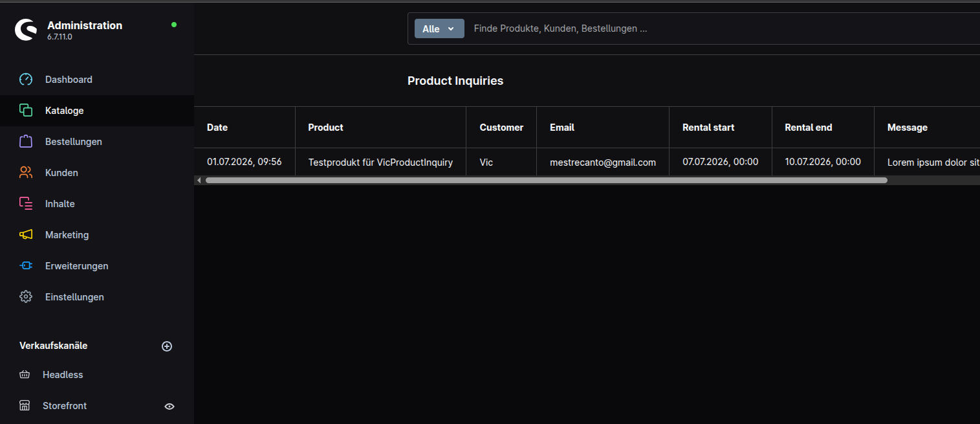Open the Einstellungen menu item
The image size is (980, 424).
pos(97,297)
